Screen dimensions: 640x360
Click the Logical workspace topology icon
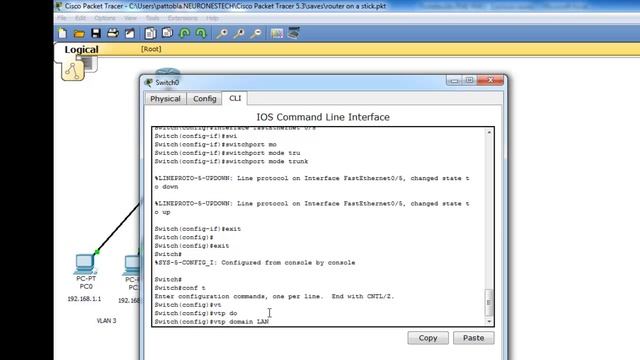click(x=73, y=70)
